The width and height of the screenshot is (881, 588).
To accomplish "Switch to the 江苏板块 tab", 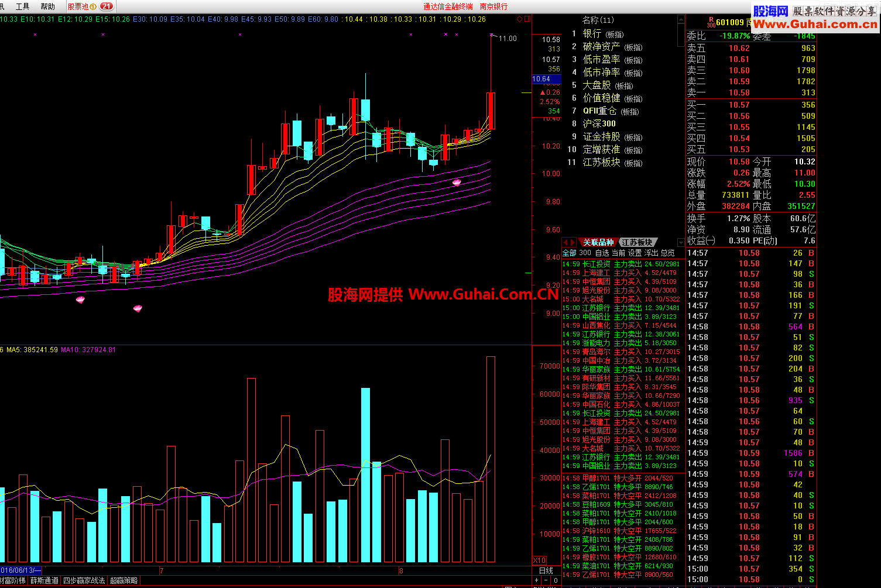I will point(637,242).
